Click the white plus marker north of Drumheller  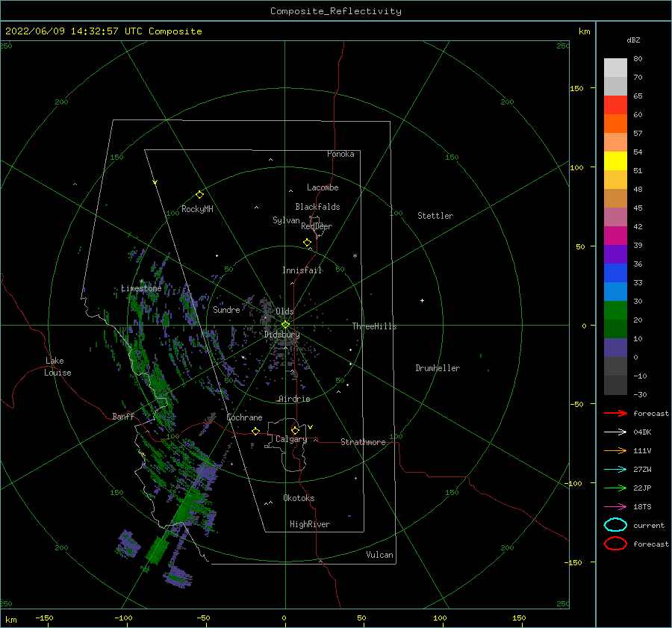[422, 300]
